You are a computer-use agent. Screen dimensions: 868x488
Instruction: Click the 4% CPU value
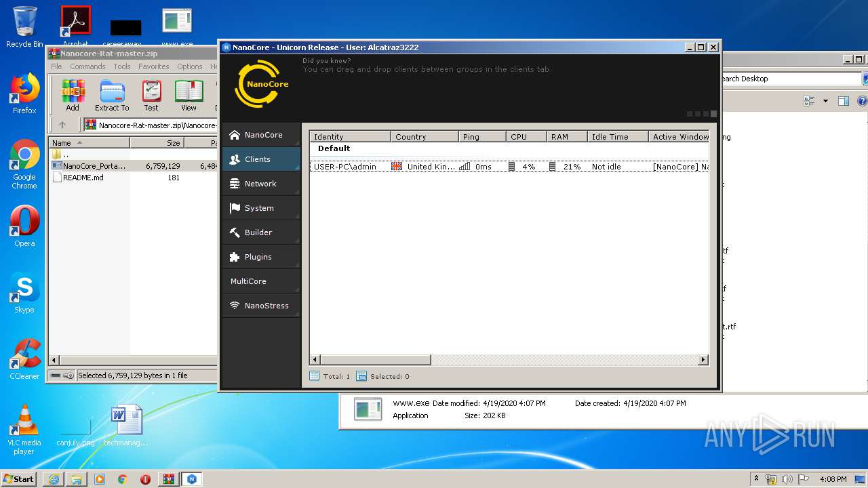pyautogui.click(x=529, y=167)
